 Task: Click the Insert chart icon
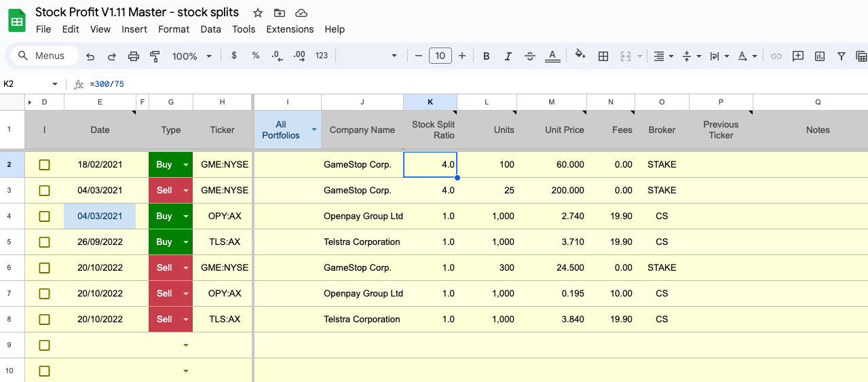(820, 56)
